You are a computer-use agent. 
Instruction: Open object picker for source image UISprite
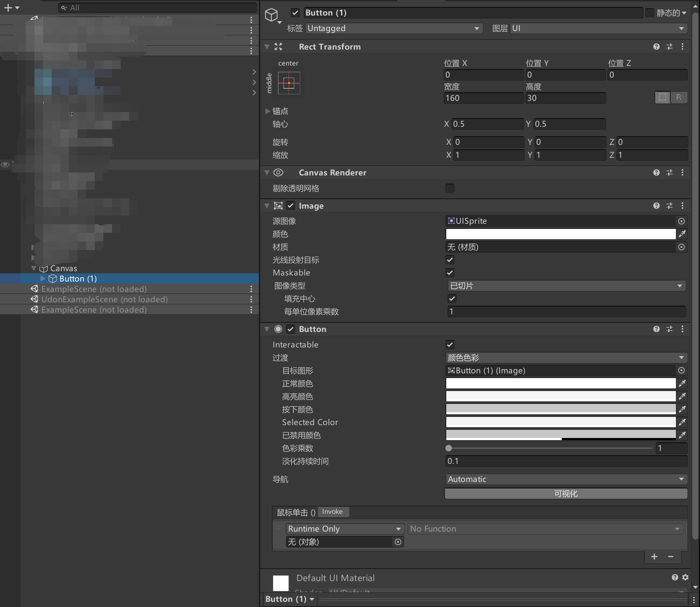point(681,221)
